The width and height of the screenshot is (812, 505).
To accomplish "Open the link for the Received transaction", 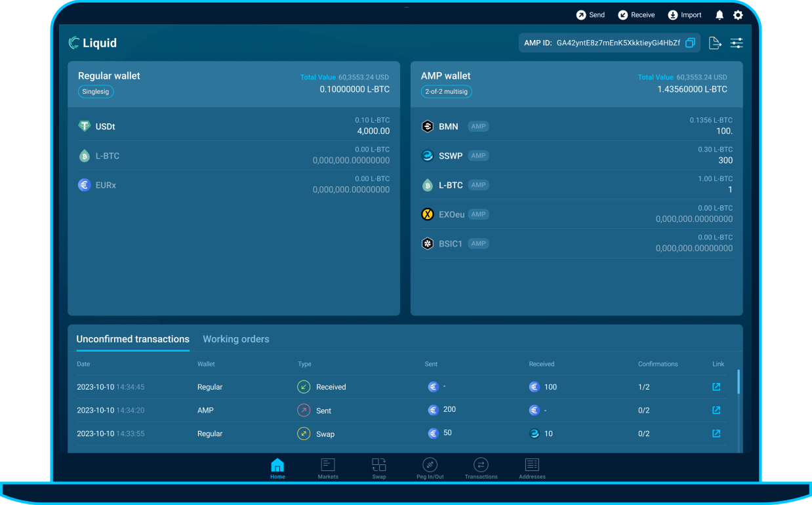I will point(716,387).
